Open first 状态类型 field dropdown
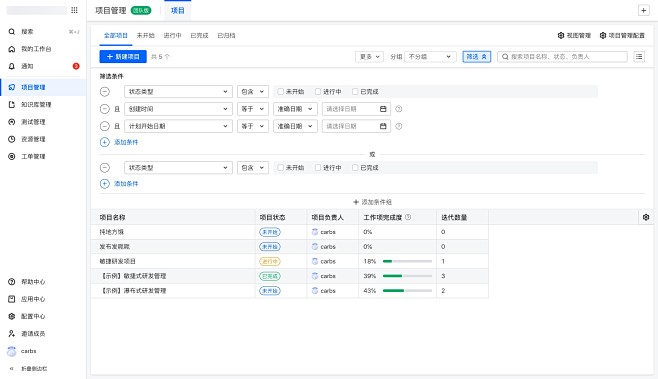The image size is (658, 379). click(x=178, y=91)
